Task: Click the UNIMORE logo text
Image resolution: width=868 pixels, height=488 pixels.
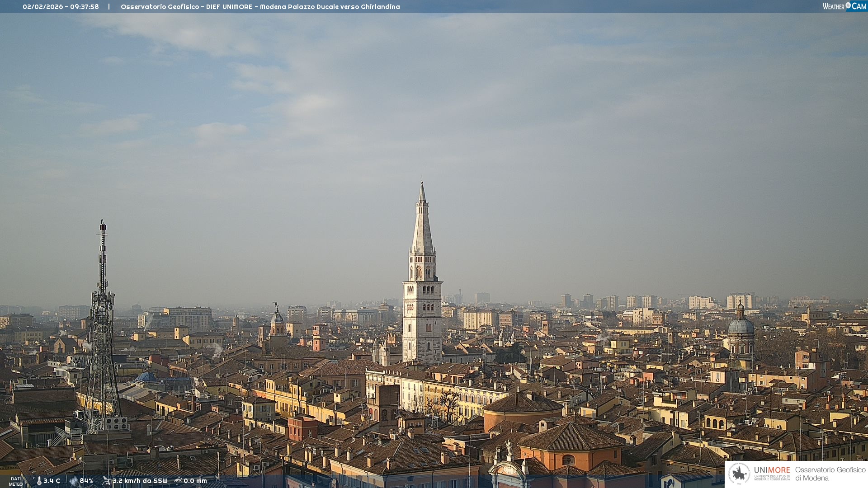Action: point(772,470)
